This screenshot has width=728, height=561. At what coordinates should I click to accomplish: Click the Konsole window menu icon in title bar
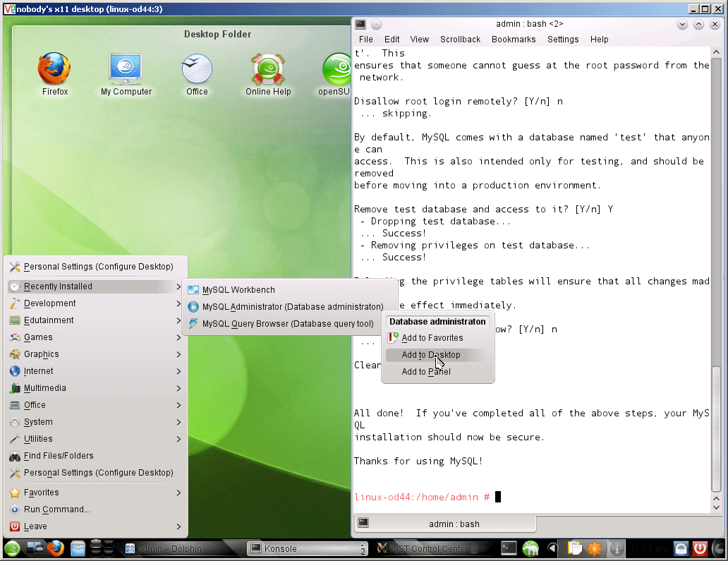pyautogui.click(x=360, y=24)
